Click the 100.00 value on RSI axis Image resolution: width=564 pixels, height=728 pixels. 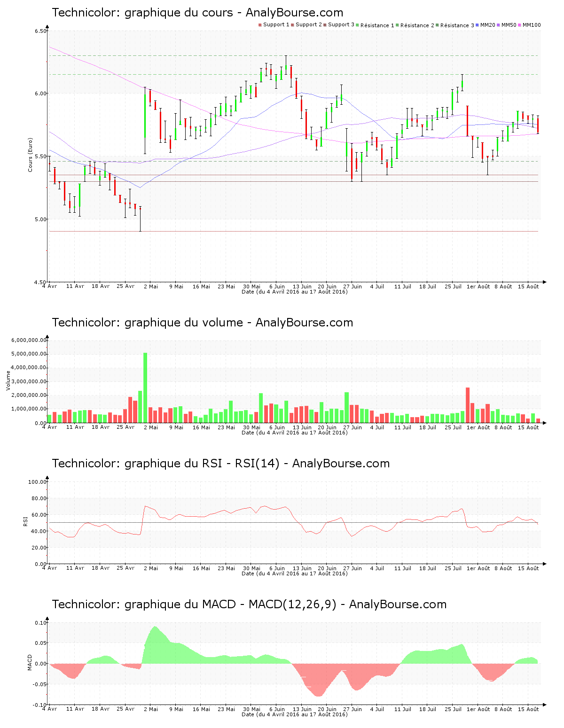click(38, 482)
